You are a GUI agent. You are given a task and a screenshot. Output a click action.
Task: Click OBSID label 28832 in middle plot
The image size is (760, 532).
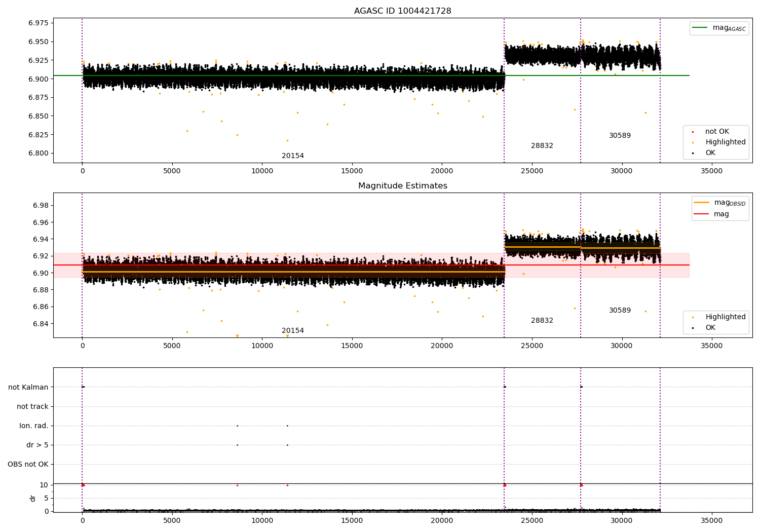[542, 321]
